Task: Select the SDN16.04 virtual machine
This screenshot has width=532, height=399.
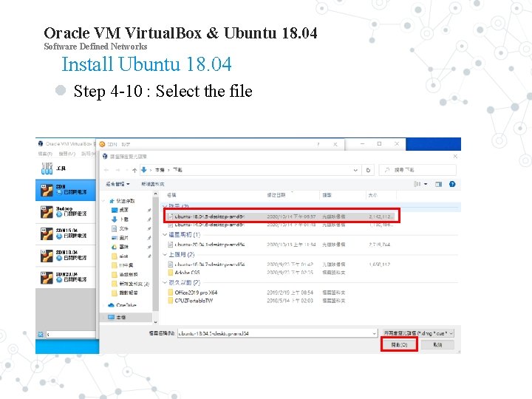Action: (x=66, y=233)
